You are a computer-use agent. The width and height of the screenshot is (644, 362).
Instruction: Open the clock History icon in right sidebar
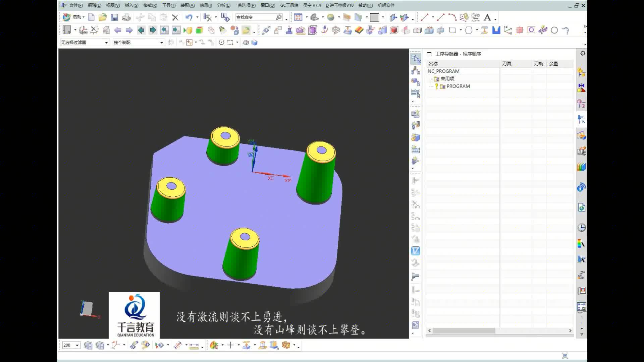coord(581,228)
